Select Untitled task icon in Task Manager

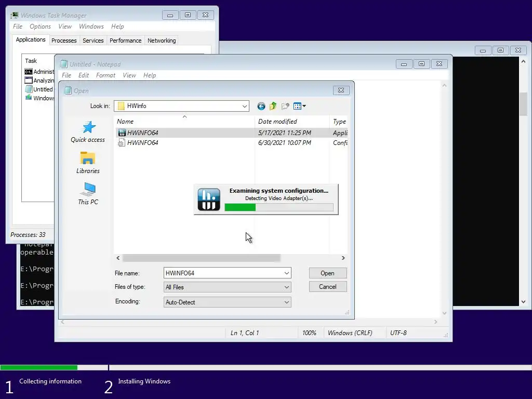(x=29, y=89)
